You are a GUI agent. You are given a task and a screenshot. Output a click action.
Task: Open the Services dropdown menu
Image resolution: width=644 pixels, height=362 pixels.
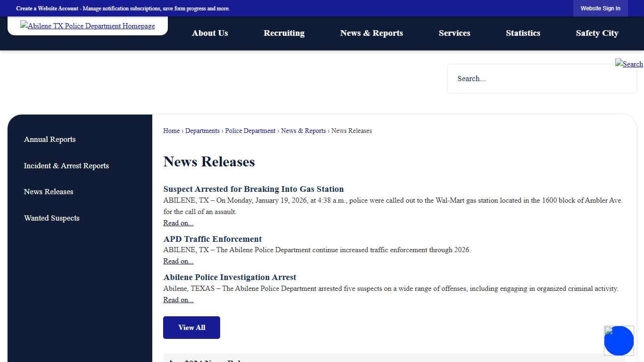click(x=454, y=33)
